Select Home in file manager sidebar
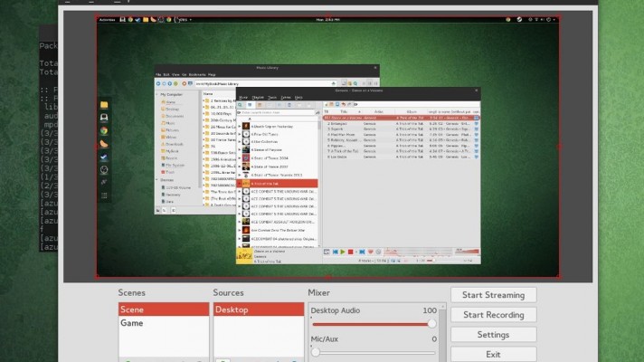Viewport: 644px width, 362px height. click(169, 102)
